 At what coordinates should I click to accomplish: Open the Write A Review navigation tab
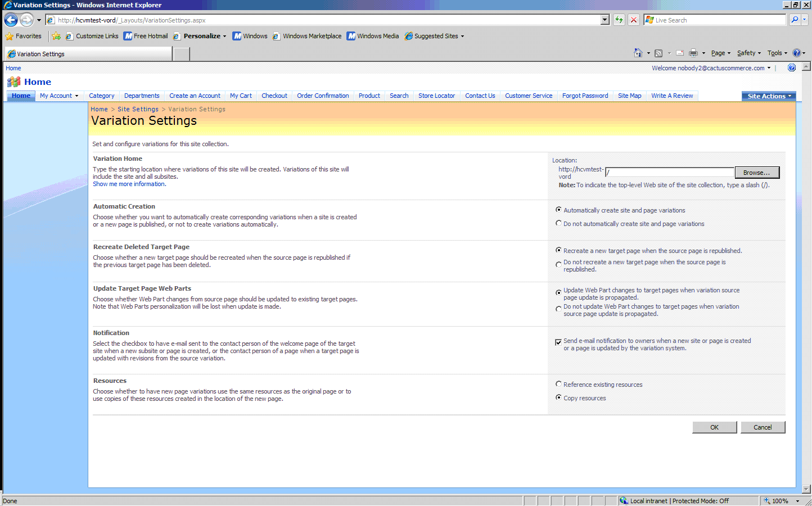coord(672,96)
